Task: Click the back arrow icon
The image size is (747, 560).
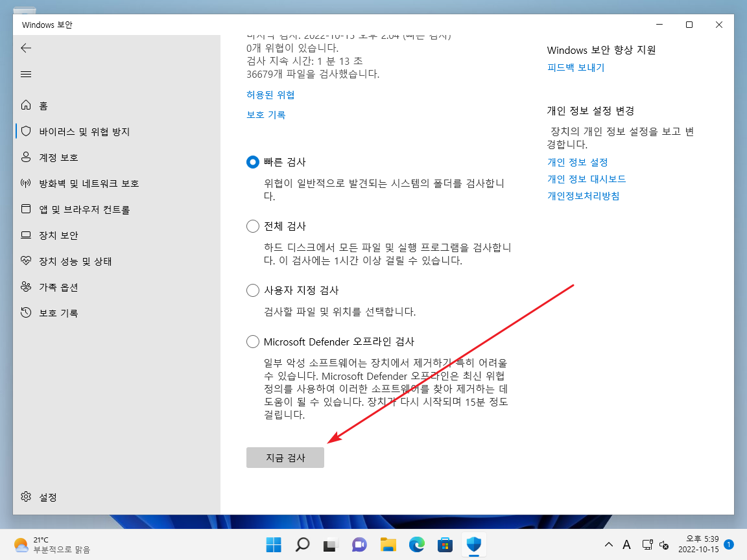Action: 26,47
